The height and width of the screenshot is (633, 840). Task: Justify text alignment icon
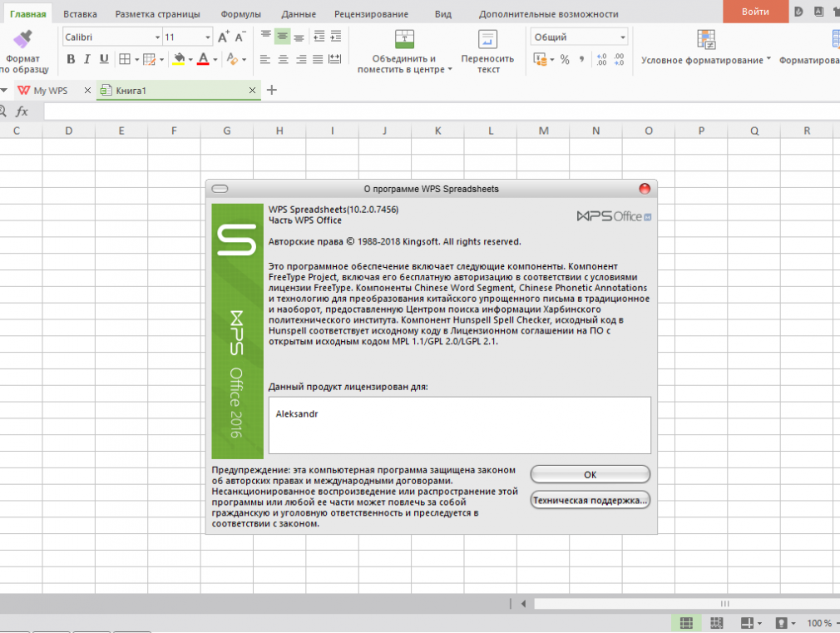(x=318, y=60)
